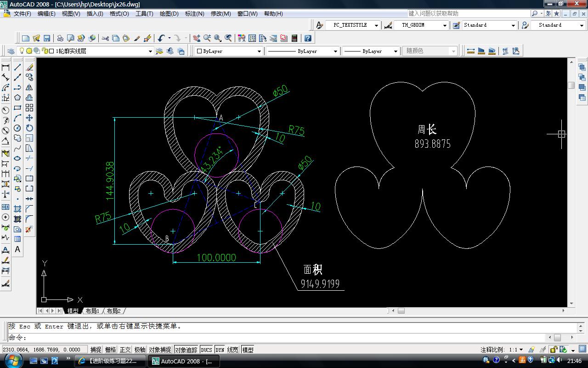This screenshot has width=588, height=368.
Task: Click the 模型 status bar button
Action: pyautogui.click(x=248, y=350)
